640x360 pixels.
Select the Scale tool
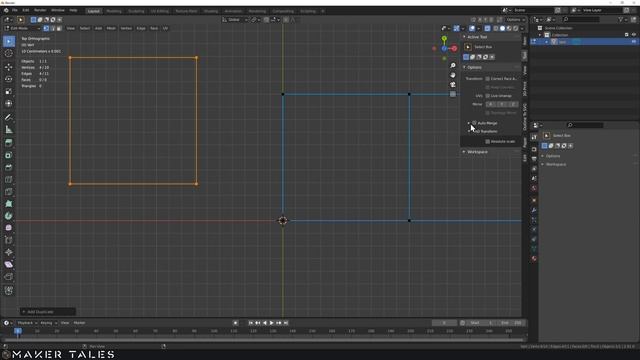9,91
